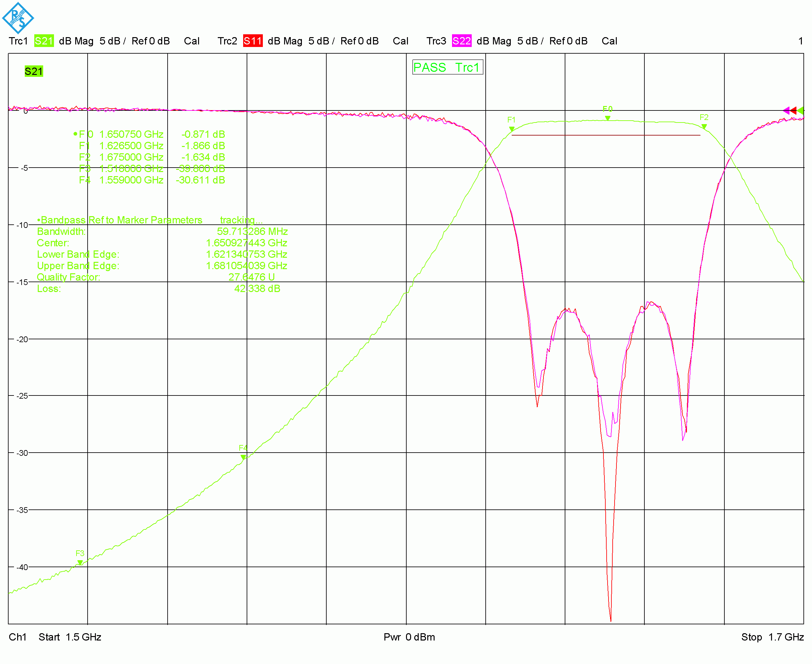Click the -20 y-axis scale label

(23, 339)
